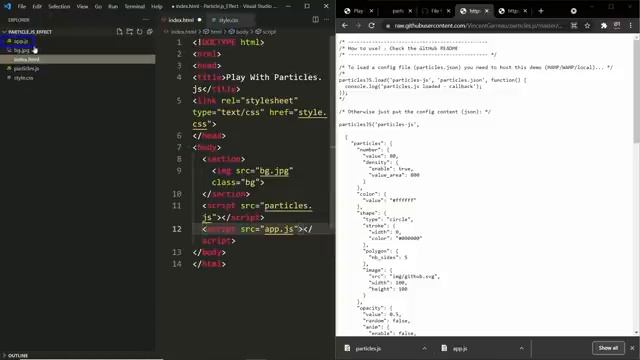Viewport: 640px width, 360px height.
Task: Open the particles.js download file icon
Action: click(x=347, y=348)
